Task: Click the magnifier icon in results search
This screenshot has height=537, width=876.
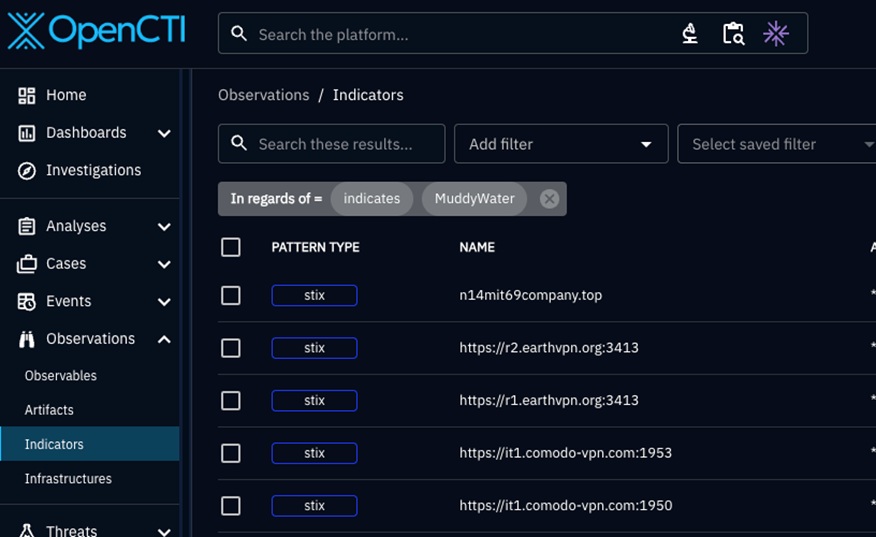Action: pos(239,143)
